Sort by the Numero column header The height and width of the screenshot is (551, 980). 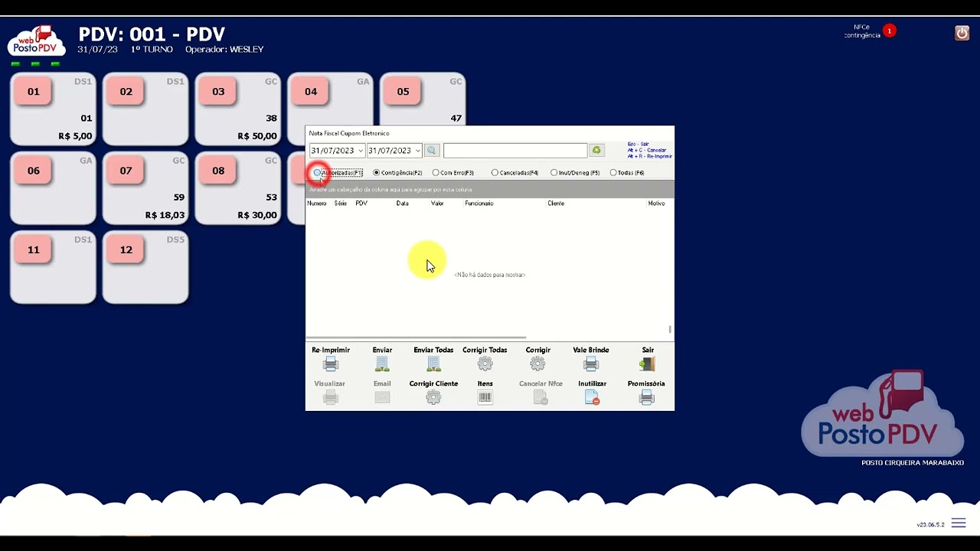317,204
